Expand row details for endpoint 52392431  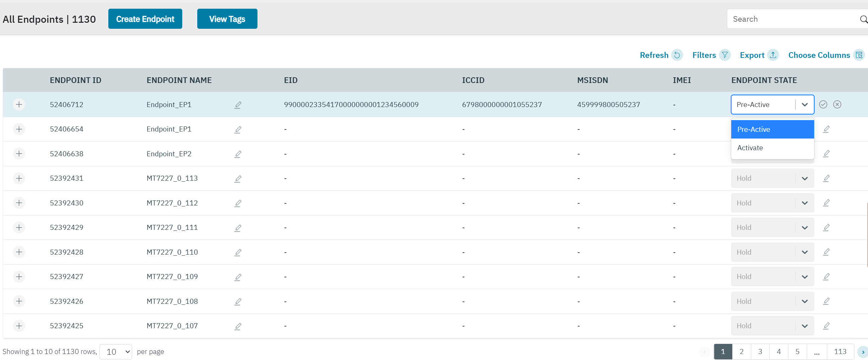coord(19,178)
